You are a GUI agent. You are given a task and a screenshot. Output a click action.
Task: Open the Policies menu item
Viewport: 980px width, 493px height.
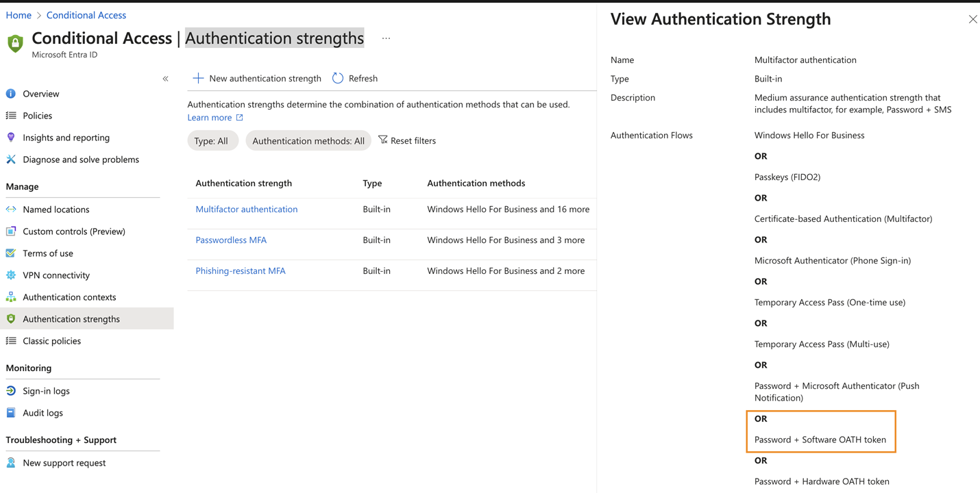[x=37, y=116]
